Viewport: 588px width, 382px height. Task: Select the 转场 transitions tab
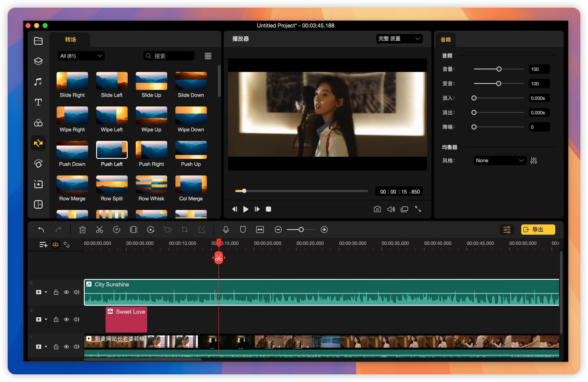[x=70, y=40]
